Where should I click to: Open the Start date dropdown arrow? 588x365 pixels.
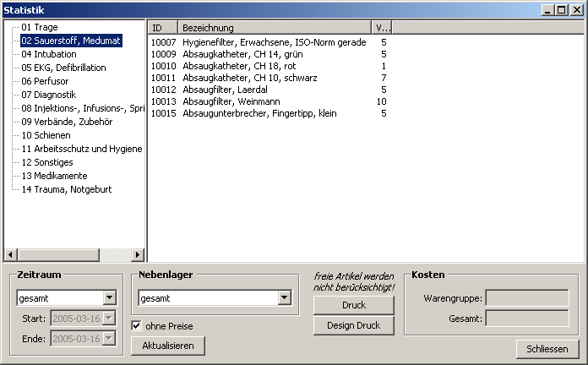[109, 318]
